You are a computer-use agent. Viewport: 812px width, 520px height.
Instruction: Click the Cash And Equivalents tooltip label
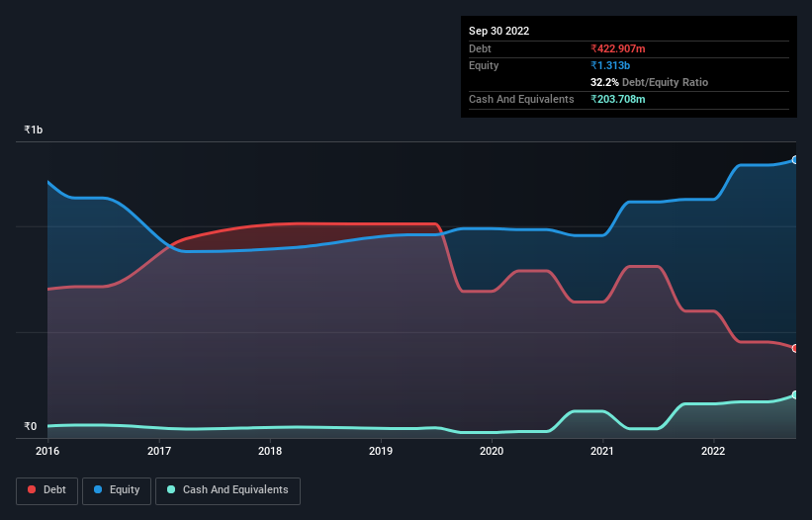click(x=521, y=99)
